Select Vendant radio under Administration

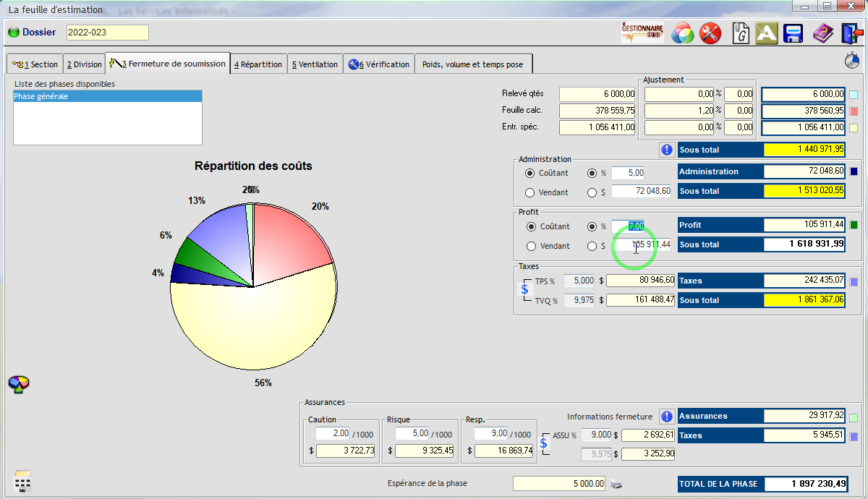point(530,192)
